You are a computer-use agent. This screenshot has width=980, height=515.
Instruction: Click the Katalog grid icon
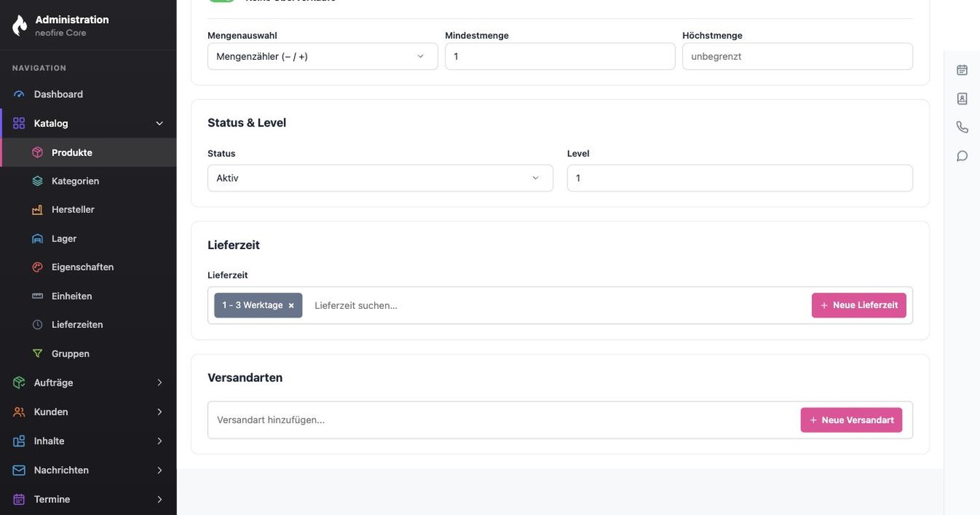pos(19,123)
